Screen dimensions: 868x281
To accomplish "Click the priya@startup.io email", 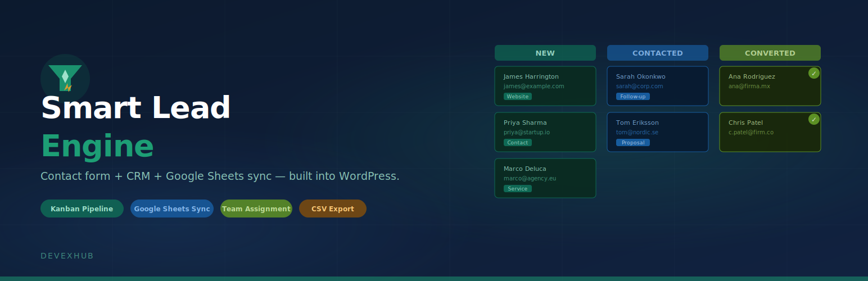I will (x=527, y=132).
